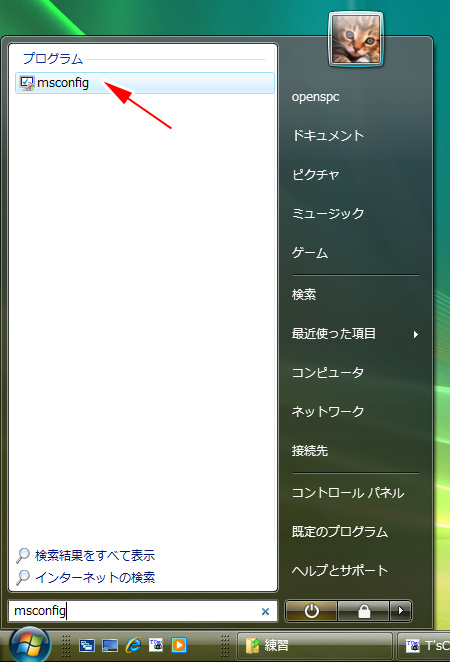Click the msconfig program icon

coord(27,83)
